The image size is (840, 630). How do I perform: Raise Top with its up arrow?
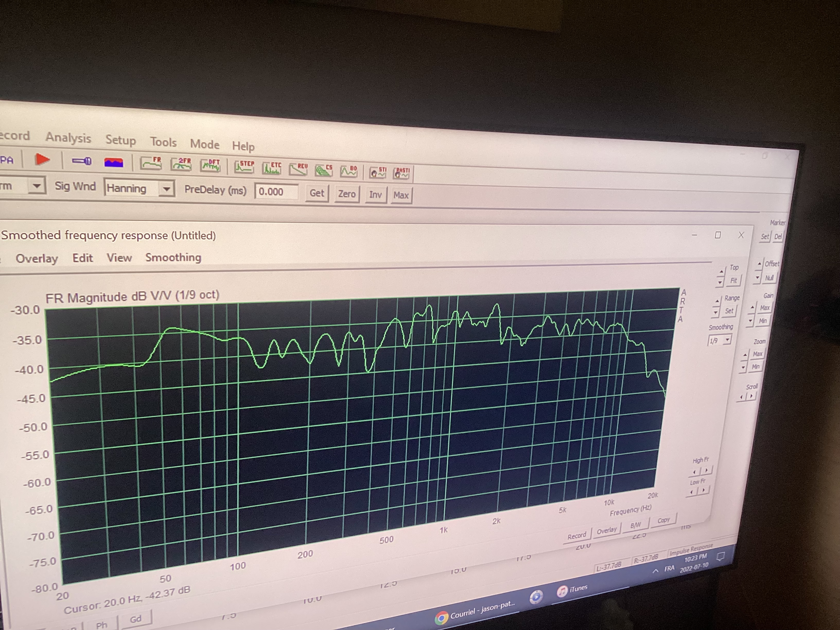point(722,272)
